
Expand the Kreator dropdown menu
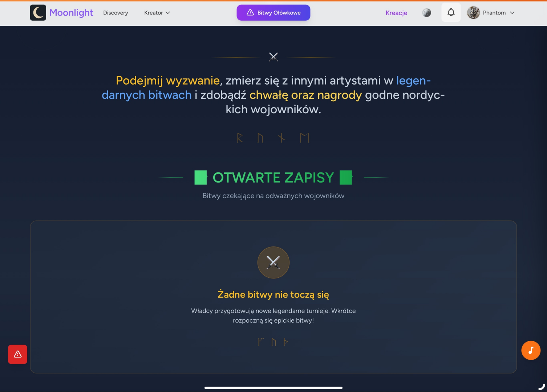click(x=157, y=13)
